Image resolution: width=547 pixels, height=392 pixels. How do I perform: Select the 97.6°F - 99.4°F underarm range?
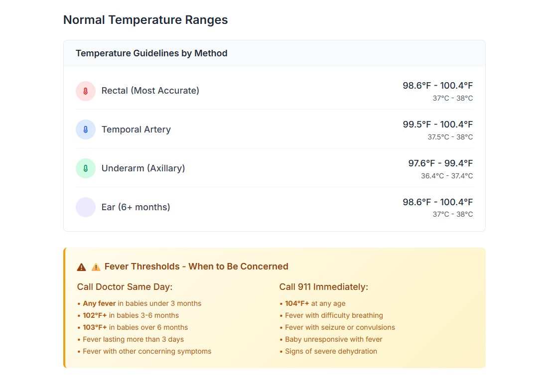440,163
